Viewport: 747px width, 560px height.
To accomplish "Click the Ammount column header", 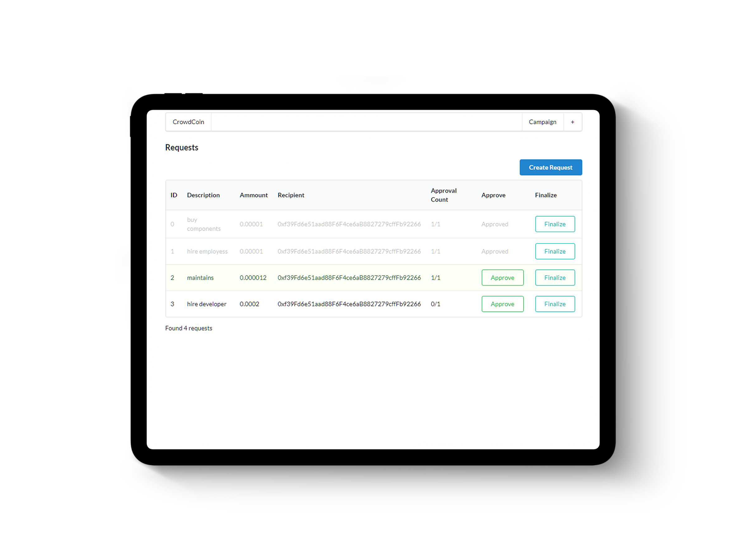I will coord(254,195).
